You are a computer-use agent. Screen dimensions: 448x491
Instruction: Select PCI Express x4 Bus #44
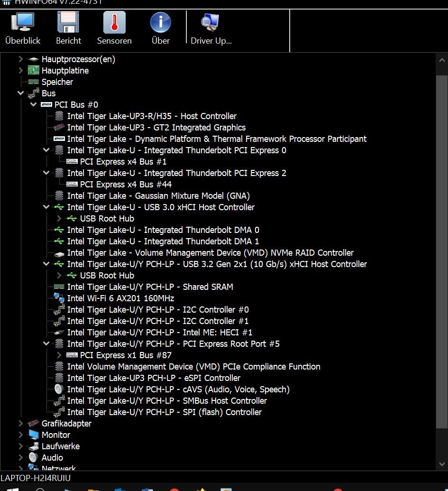tap(126, 185)
